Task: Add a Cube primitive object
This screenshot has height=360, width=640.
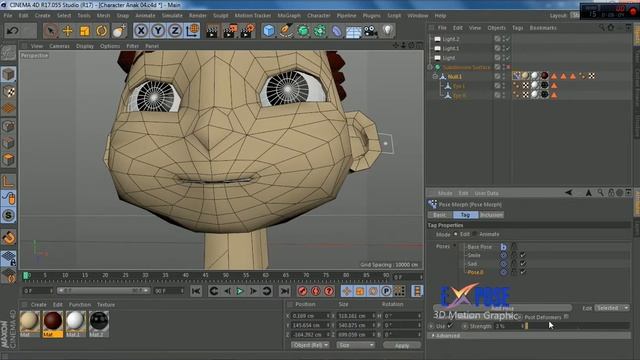Action: point(269,31)
